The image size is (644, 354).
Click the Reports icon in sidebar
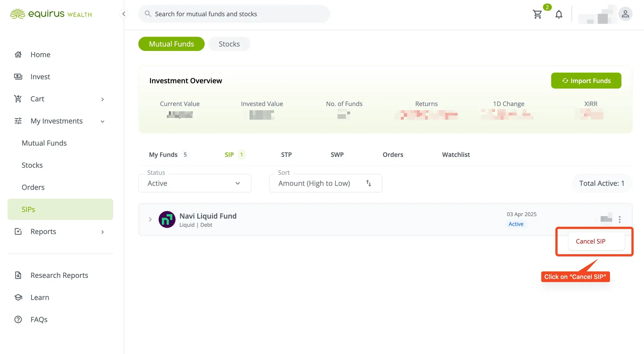pos(18,232)
